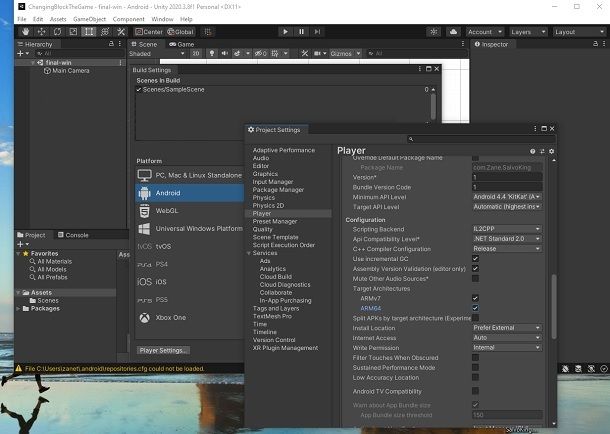Open the Assets menu
The width and height of the screenshot is (610, 434).
click(58, 19)
